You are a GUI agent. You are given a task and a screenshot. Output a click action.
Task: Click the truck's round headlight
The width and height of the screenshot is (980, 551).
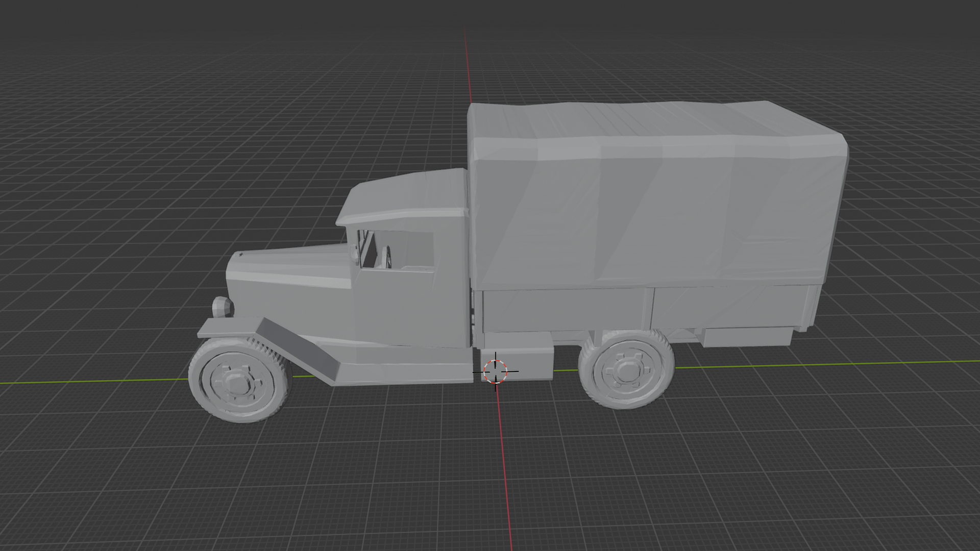(x=222, y=307)
